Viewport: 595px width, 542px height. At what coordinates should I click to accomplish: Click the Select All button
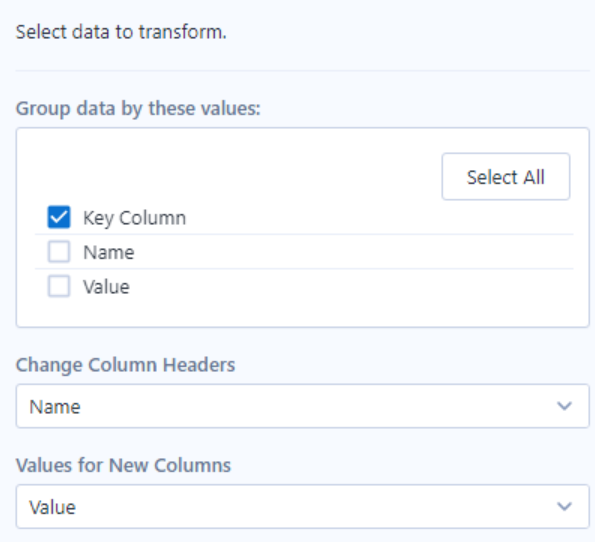pyautogui.click(x=505, y=176)
